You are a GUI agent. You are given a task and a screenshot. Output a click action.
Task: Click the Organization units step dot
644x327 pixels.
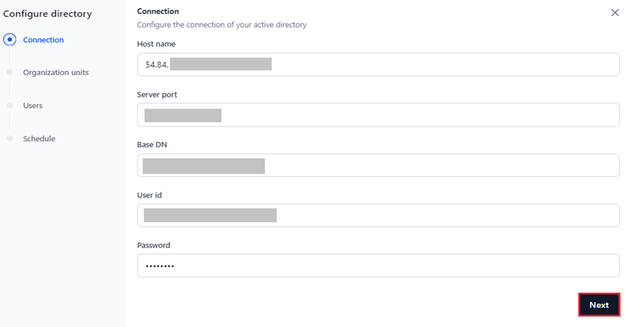10,72
